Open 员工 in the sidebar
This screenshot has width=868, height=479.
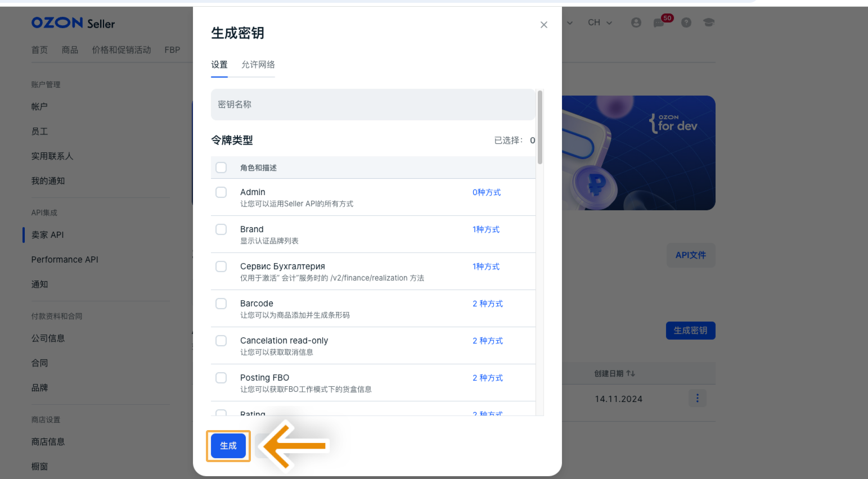[39, 132]
